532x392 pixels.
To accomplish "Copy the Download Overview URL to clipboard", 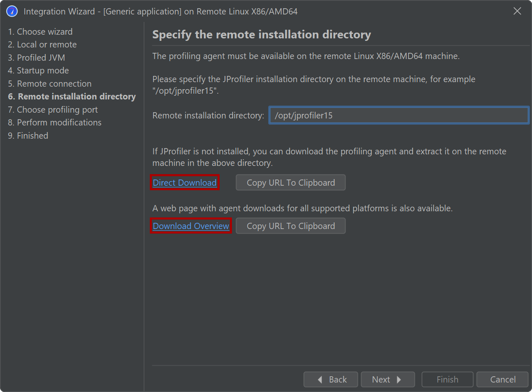I will pyautogui.click(x=291, y=226).
